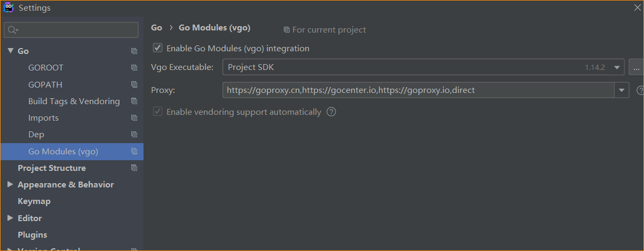Click the project-level icon beside GOROOT
Viewport: 644px width, 251px height.
134,68
